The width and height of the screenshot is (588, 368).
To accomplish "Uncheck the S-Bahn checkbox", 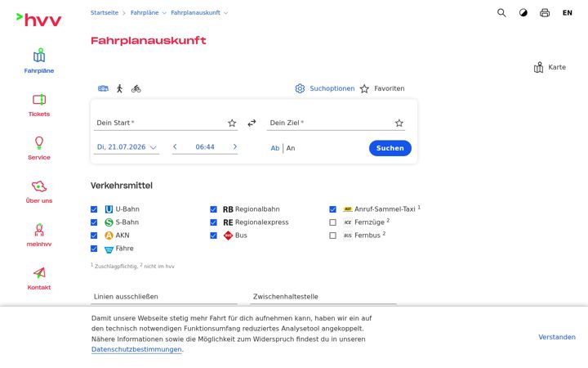I will (x=94, y=222).
